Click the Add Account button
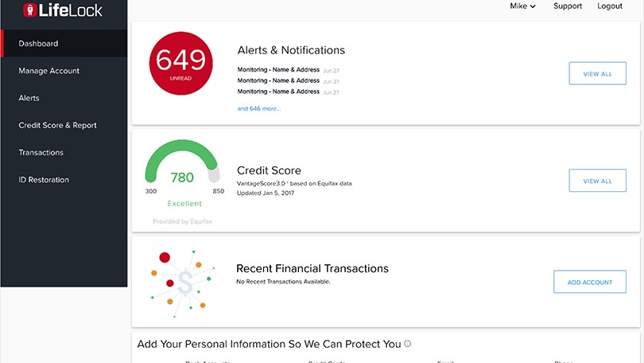Viewport: 644px width, 363px height. pos(590,282)
